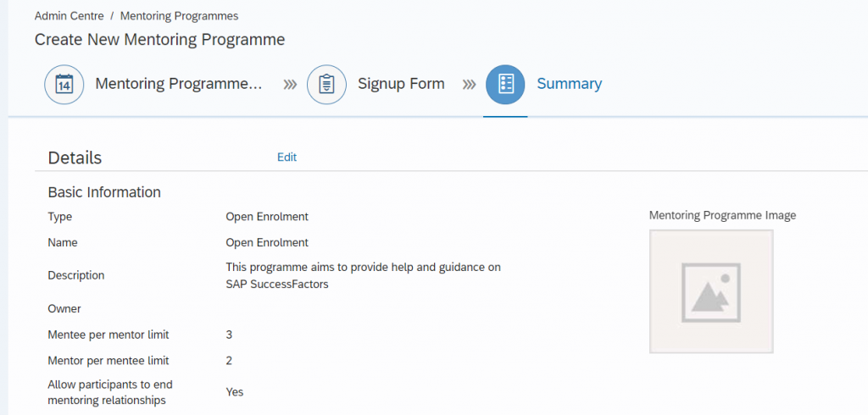Select the Summary step label

(570, 84)
